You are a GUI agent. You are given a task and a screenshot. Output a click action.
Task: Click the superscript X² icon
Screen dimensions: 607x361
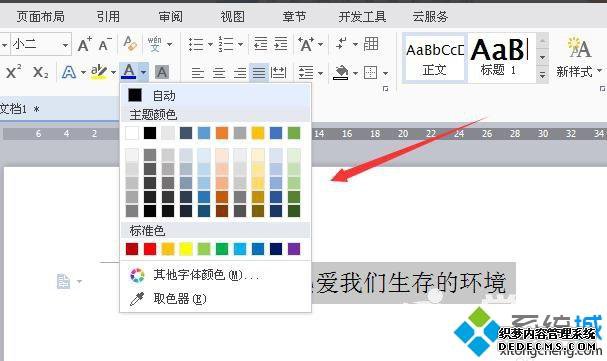tap(14, 72)
